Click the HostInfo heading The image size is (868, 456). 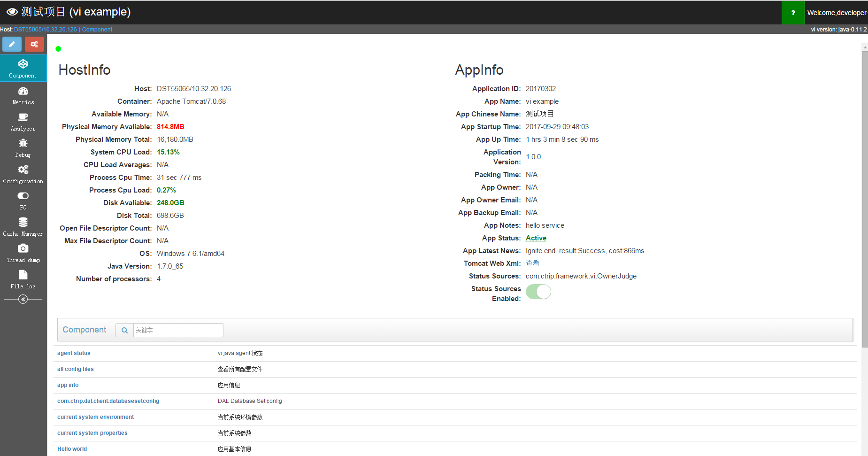84,70
